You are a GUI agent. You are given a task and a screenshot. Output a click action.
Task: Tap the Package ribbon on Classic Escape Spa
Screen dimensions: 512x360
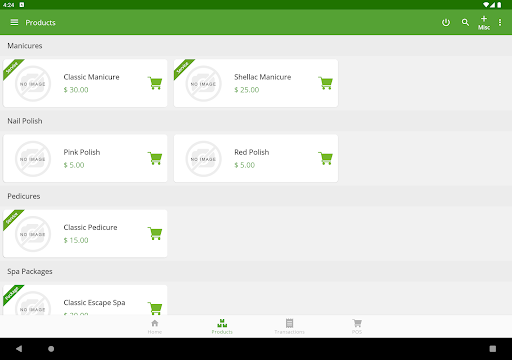[x=12, y=293]
